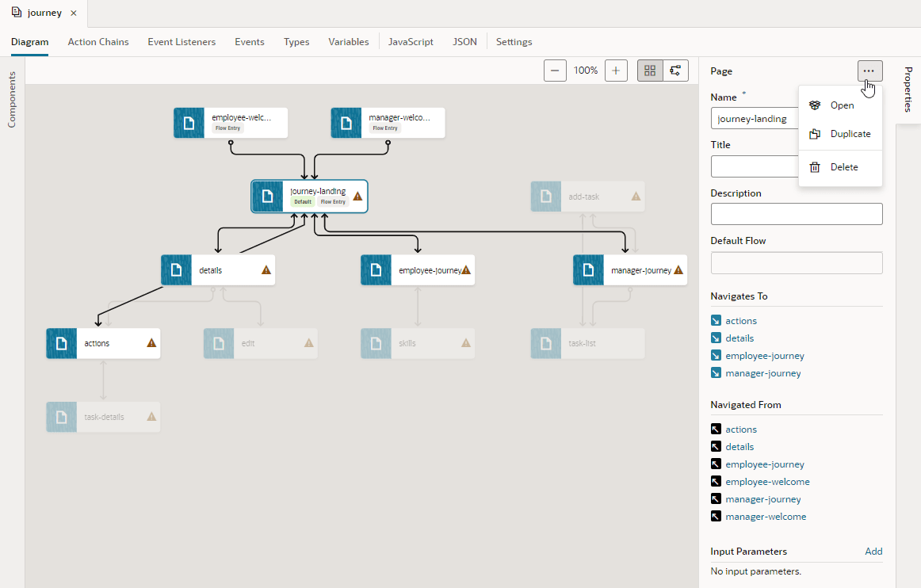The height and width of the screenshot is (588, 921).
Task: Click the Delete trash icon in the menu
Action: 814,167
